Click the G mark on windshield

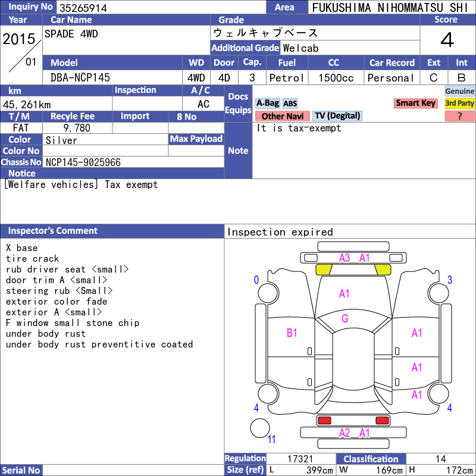[345, 318]
